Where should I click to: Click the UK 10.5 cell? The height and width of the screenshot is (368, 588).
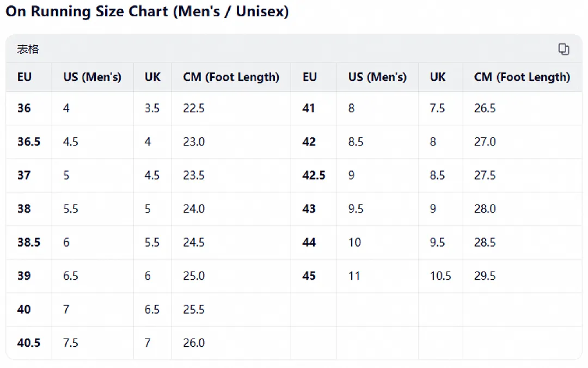[x=440, y=275]
